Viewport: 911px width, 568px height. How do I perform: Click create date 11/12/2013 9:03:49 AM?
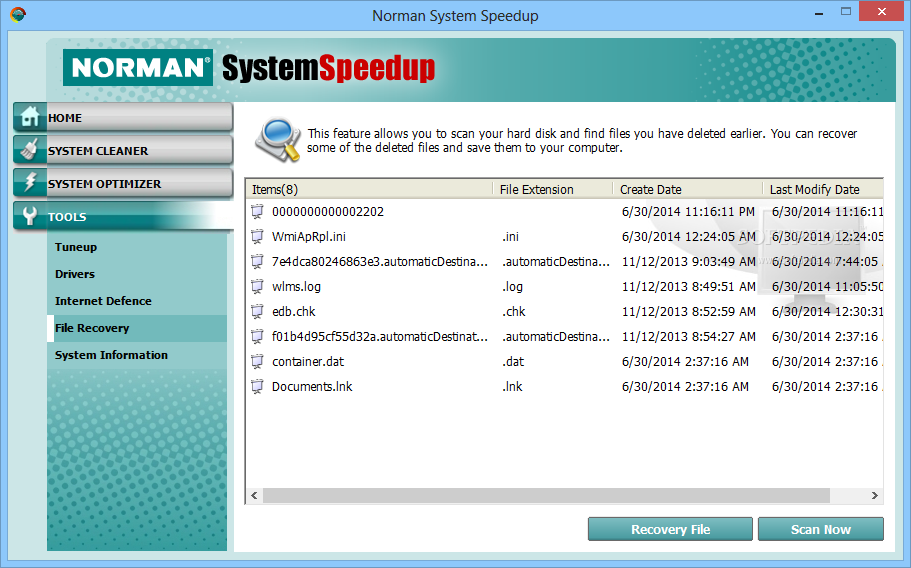(x=688, y=261)
